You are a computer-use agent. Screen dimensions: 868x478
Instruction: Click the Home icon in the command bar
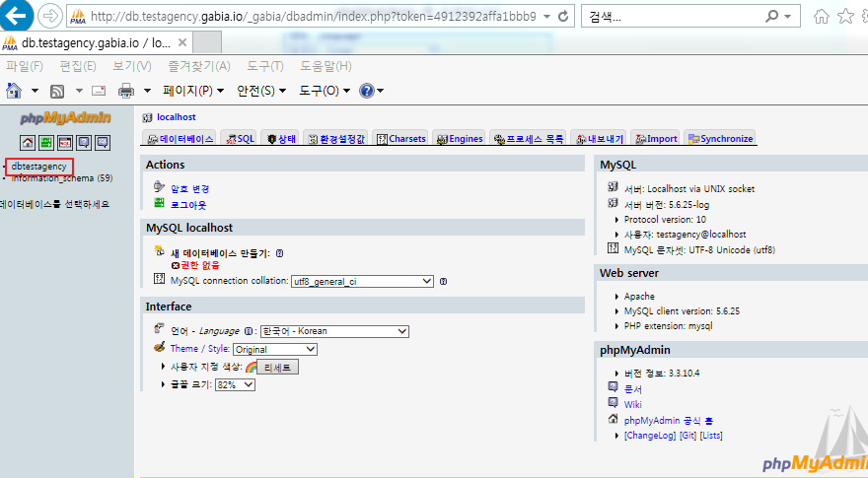tap(14, 90)
